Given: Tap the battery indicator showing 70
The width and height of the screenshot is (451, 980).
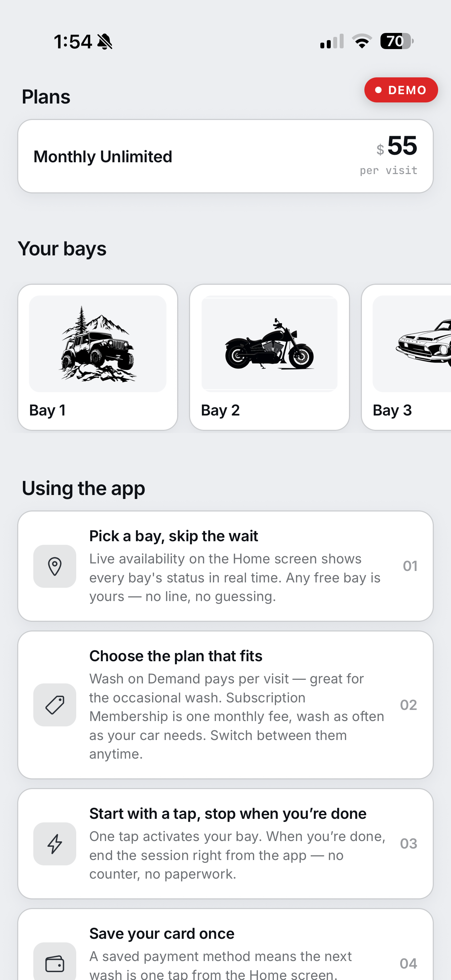Looking at the screenshot, I should point(397,41).
